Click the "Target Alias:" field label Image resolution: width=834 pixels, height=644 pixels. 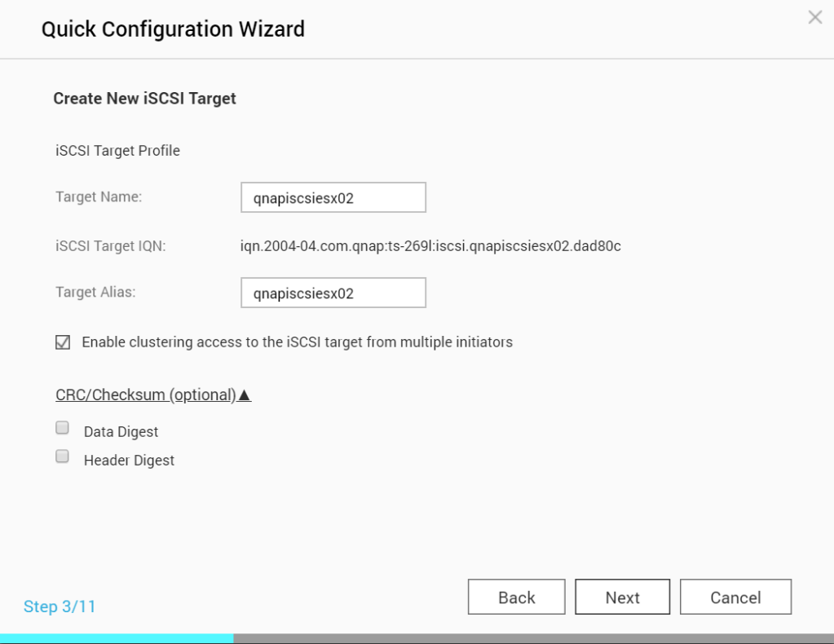(x=95, y=292)
